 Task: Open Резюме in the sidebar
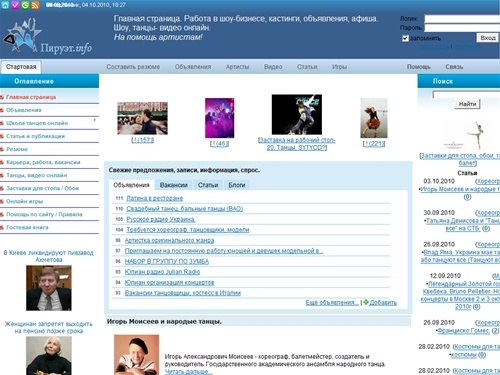[x=17, y=149]
